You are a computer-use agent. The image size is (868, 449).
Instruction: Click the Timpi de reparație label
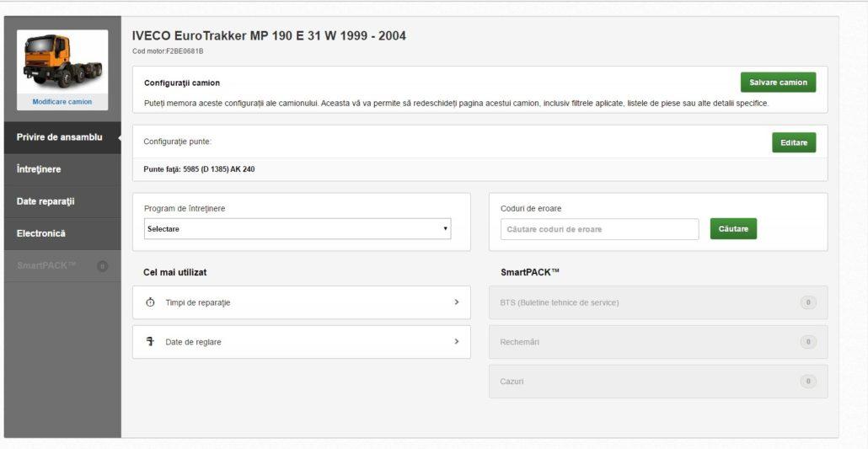198,302
